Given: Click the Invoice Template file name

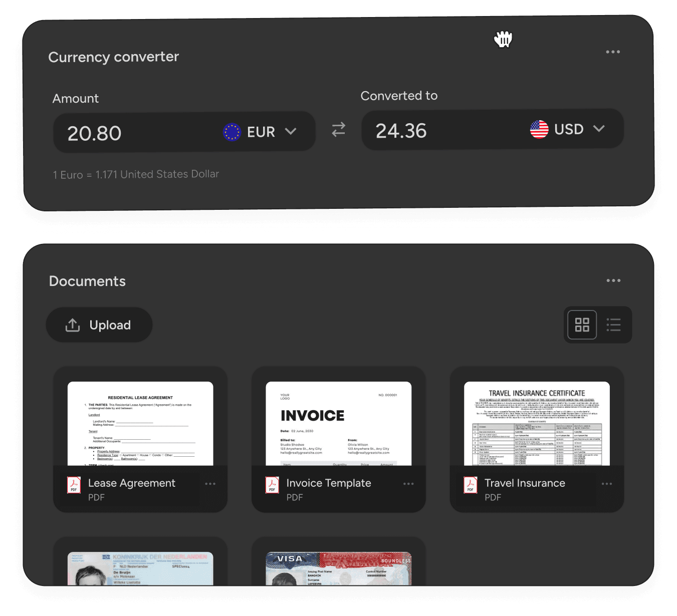Looking at the screenshot, I should [329, 483].
